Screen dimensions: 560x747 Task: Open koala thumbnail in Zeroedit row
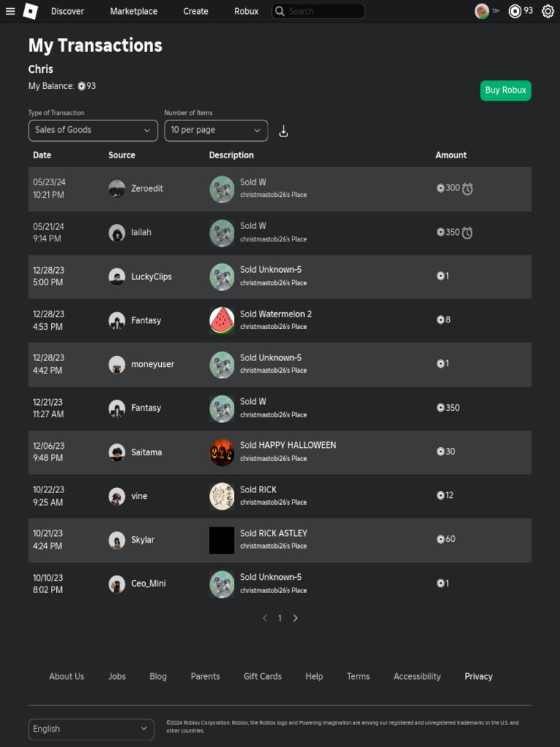[222, 189]
